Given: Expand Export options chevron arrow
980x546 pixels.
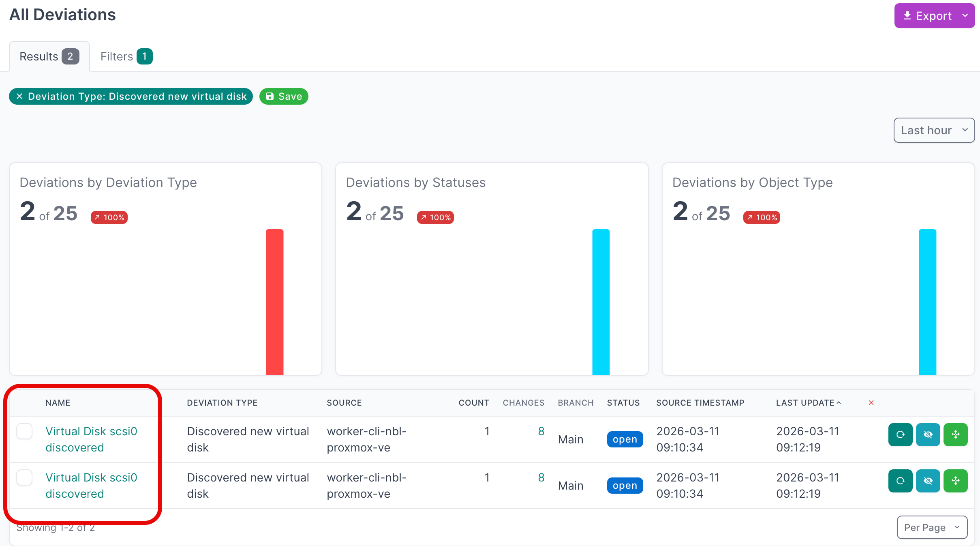Looking at the screenshot, I should tap(965, 16).
